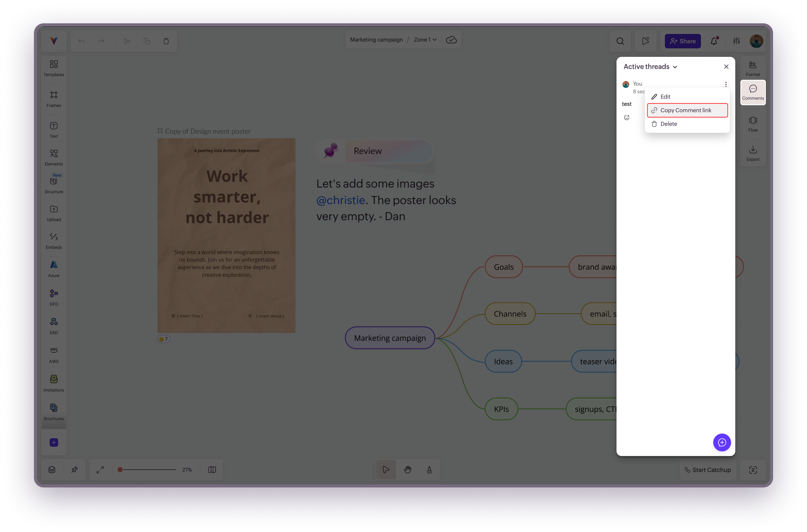The image size is (807, 532).
Task: Open the Embeds tool
Action: click(x=53, y=241)
